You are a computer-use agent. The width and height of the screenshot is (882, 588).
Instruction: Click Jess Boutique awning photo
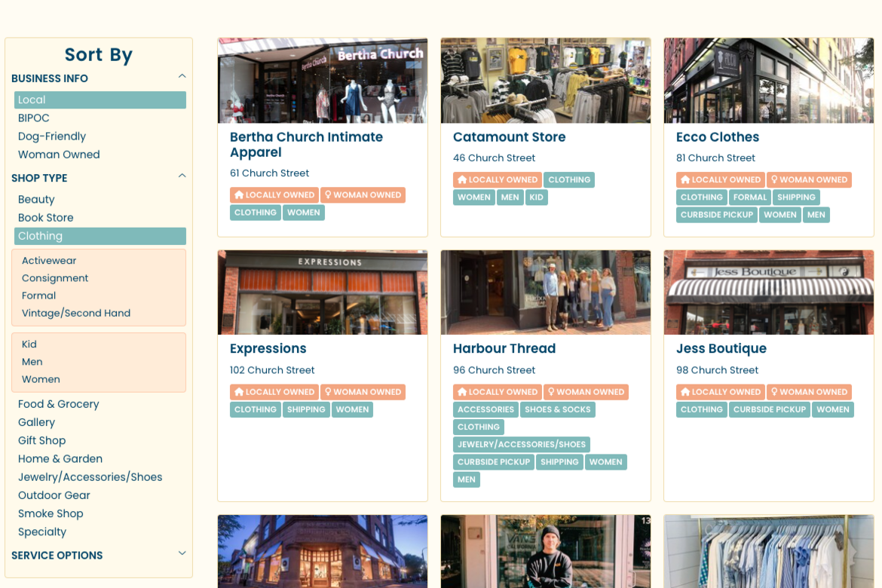pos(768,292)
